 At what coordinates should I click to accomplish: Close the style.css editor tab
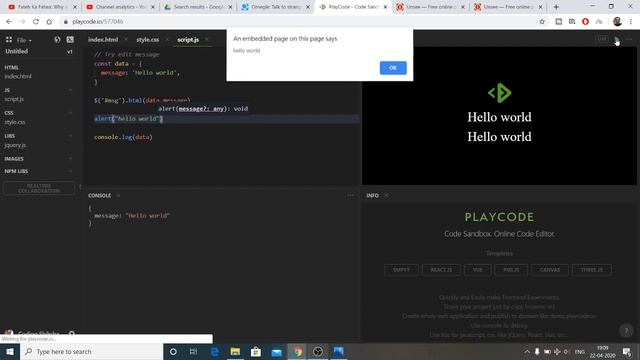[167, 40]
